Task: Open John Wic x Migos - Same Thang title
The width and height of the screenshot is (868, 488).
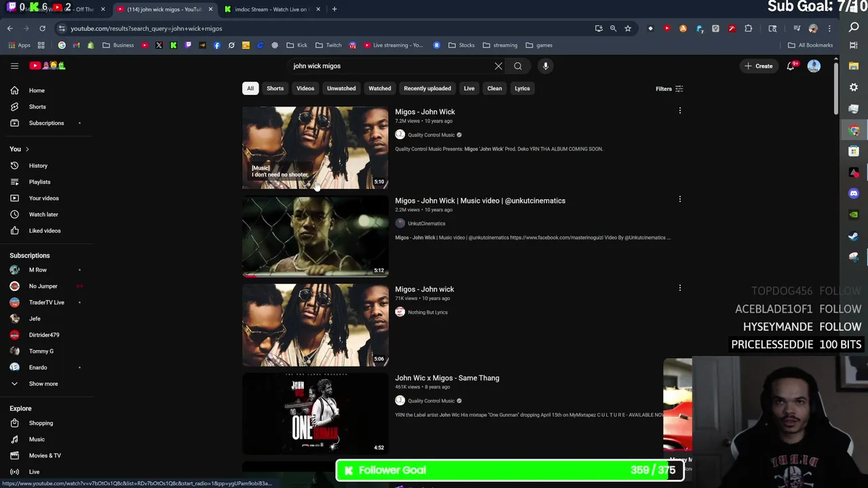Action: pos(447,378)
